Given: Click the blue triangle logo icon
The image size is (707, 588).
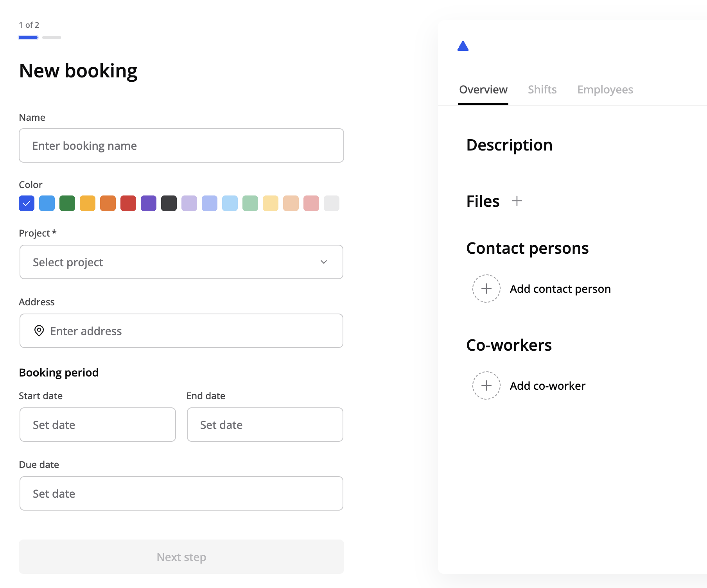Looking at the screenshot, I should (463, 46).
